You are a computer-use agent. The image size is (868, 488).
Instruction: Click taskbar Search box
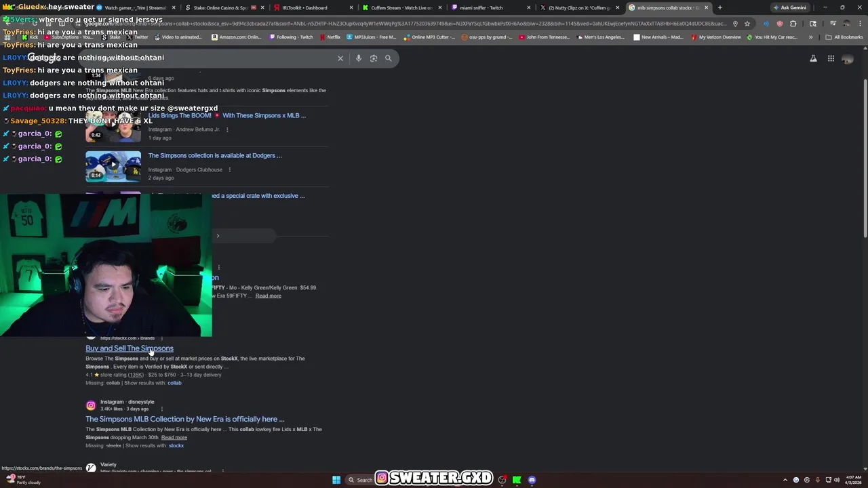tap(359, 480)
